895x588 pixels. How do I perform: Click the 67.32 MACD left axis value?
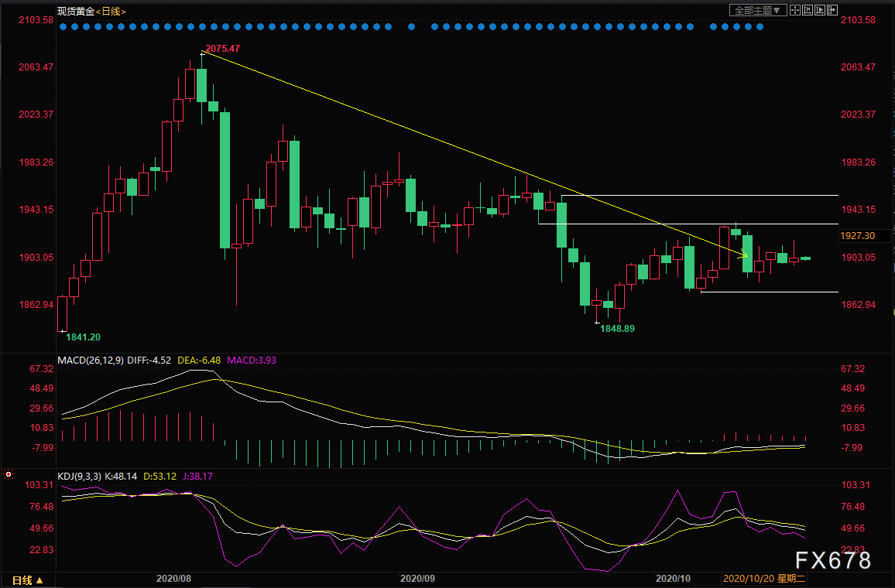coord(42,369)
